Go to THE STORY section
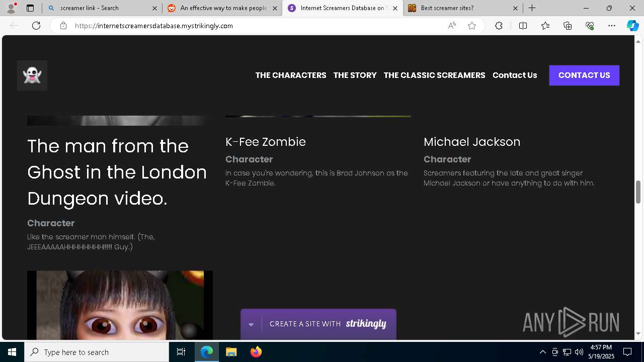This screenshot has height=362, width=644. tap(355, 75)
